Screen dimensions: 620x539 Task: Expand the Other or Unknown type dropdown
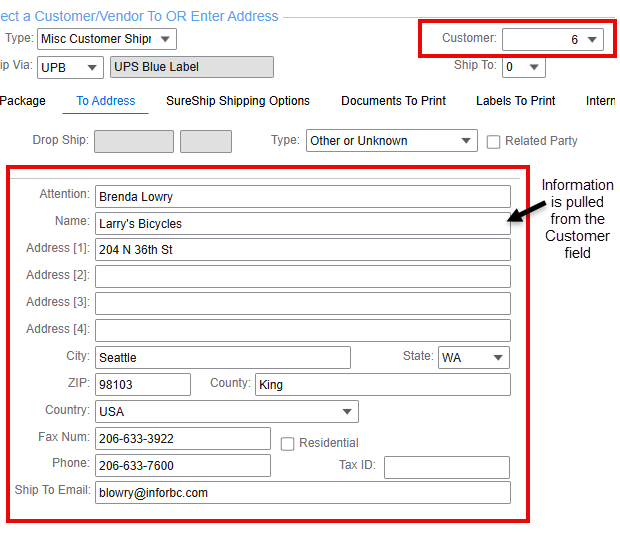tap(391, 141)
